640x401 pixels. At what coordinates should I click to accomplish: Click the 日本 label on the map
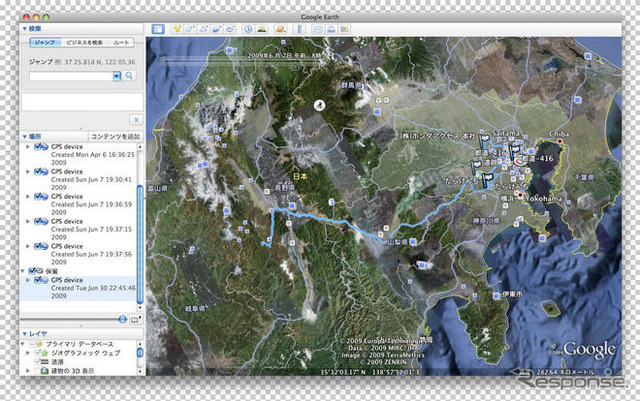pos(300,176)
